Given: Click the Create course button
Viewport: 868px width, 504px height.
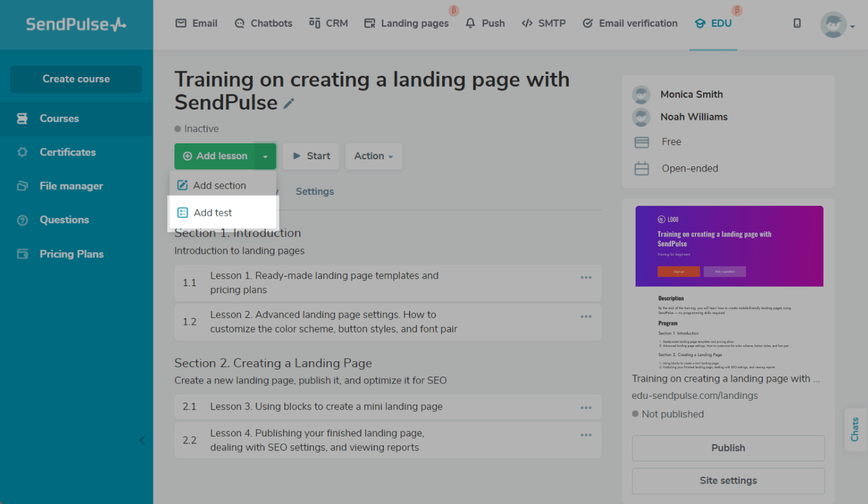Looking at the screenshot, I should (76, 79).
